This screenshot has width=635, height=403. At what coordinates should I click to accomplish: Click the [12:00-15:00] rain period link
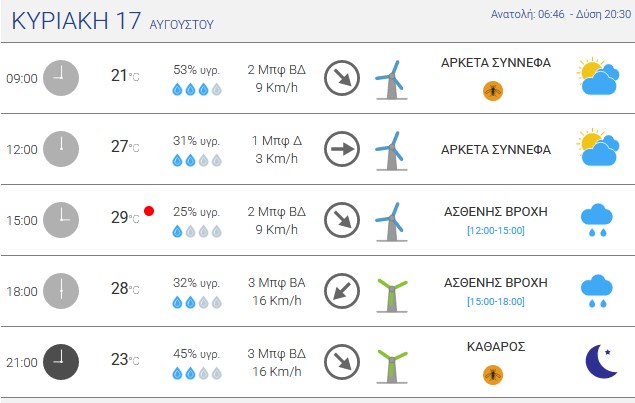coord(496,230)
